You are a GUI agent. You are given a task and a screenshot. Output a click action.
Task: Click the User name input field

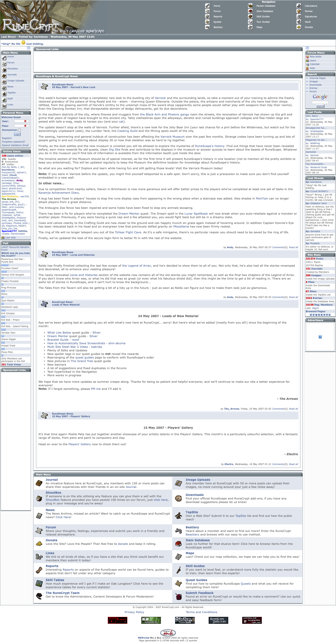[21, 121]
